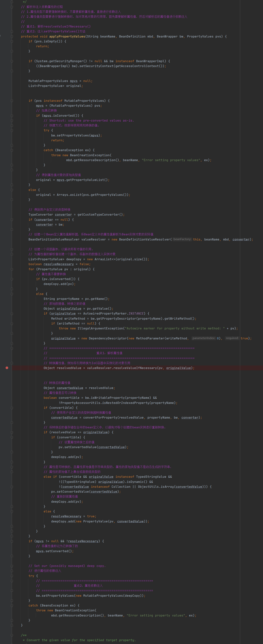Click 'new MutablePropertyValues(deepCopy)' expression
This screenshot has height=644, width=263.
tap(109, 596)
